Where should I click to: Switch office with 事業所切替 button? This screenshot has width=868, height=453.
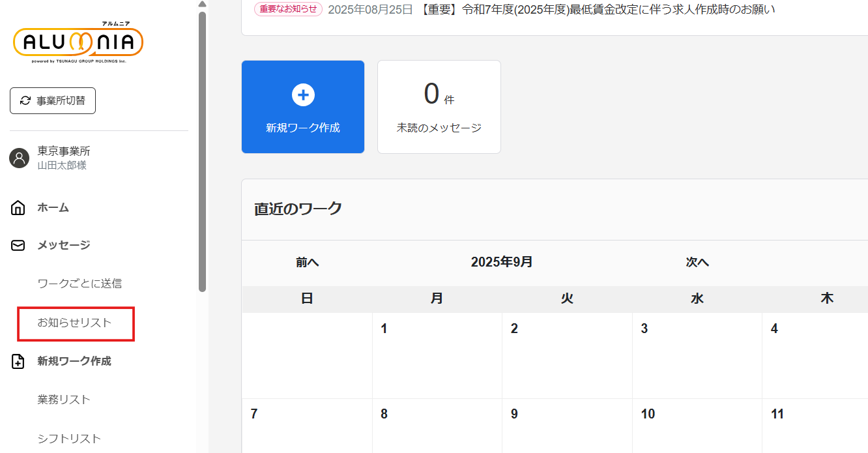53,101
